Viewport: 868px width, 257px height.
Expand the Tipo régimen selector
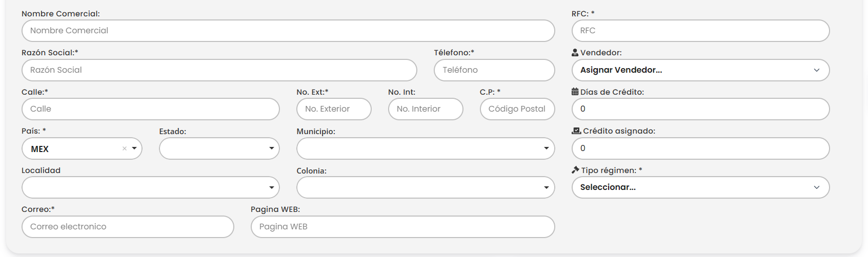pos(700,187)
